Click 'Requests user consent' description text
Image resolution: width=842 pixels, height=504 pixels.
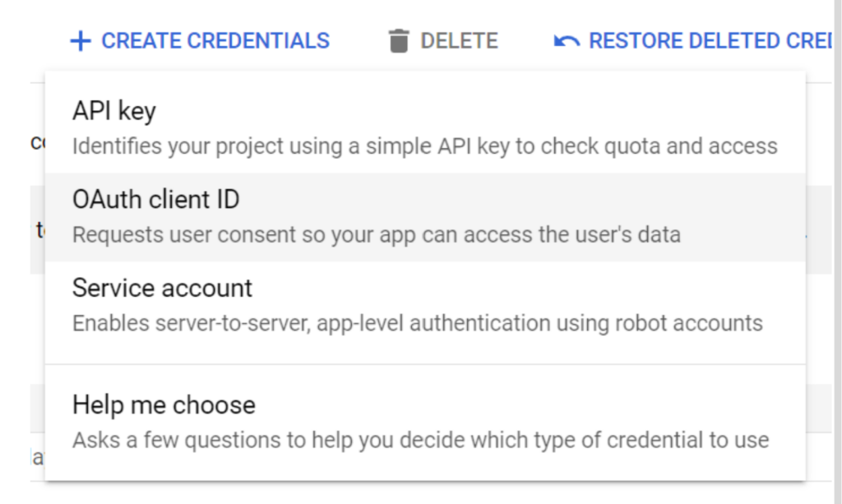pyautogui.click(x=377, y=234)
